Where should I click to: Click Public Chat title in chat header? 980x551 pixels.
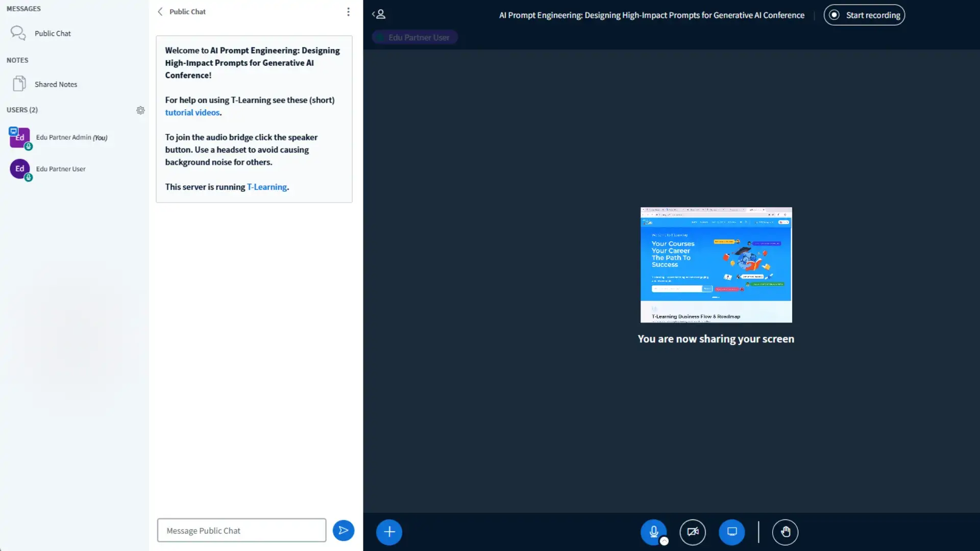click(x=187, y=12)
